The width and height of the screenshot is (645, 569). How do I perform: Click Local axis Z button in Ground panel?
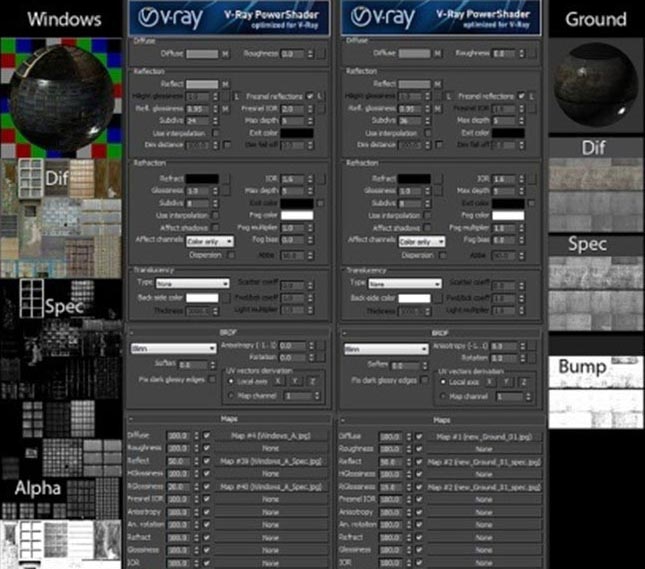(x=524, y=382)
